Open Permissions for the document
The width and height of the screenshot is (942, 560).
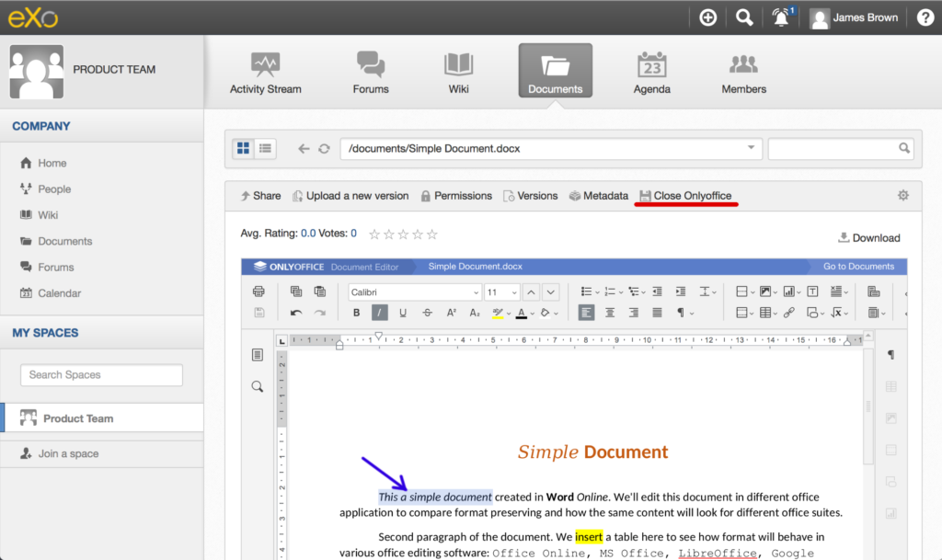456,196
